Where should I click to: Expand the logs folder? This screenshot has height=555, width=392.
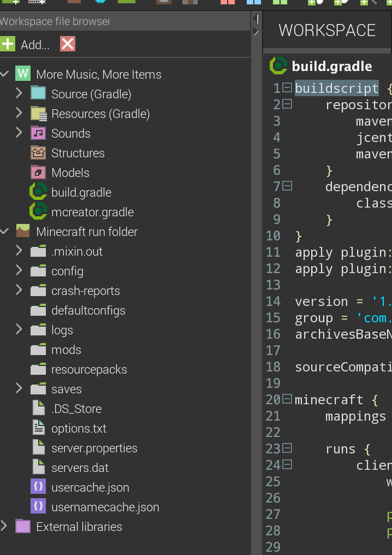(19, 329)
